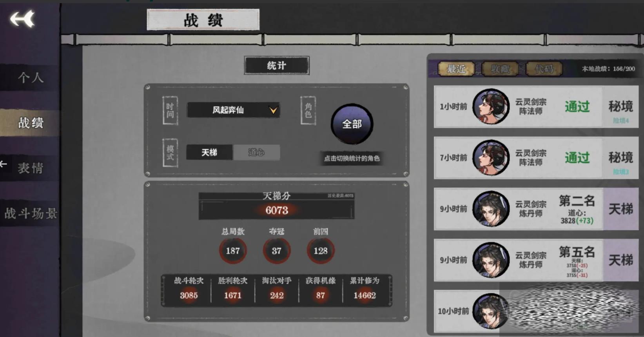Open the 秘境 险境4 record entry

pyautogui.click(x=536, y=107)
